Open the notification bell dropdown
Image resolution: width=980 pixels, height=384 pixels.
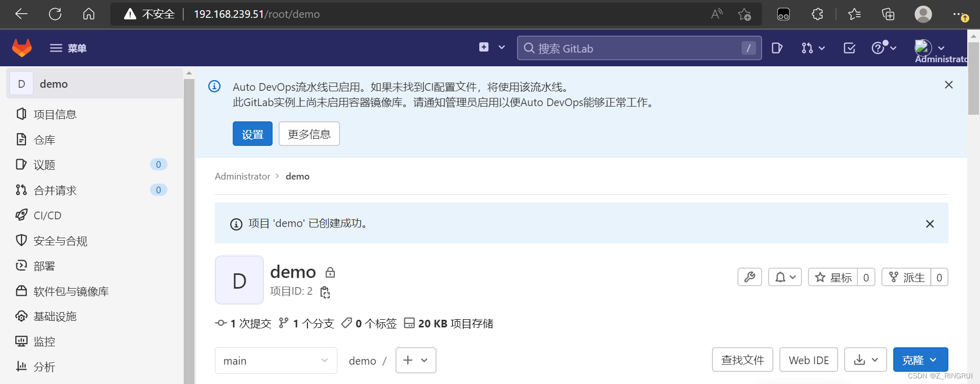(x=785, y=277)
